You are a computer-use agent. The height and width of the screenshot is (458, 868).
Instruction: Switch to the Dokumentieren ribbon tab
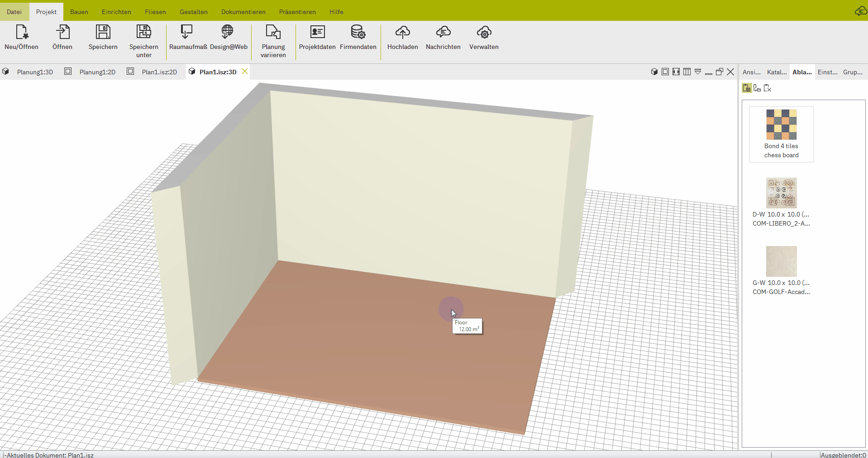(x=243, y=12)
